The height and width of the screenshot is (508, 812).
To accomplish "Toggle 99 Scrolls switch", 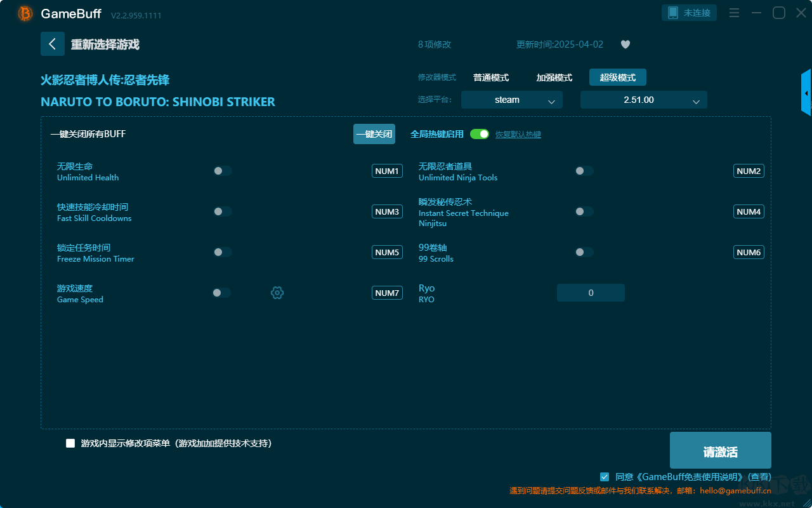I will click(584, 252).
